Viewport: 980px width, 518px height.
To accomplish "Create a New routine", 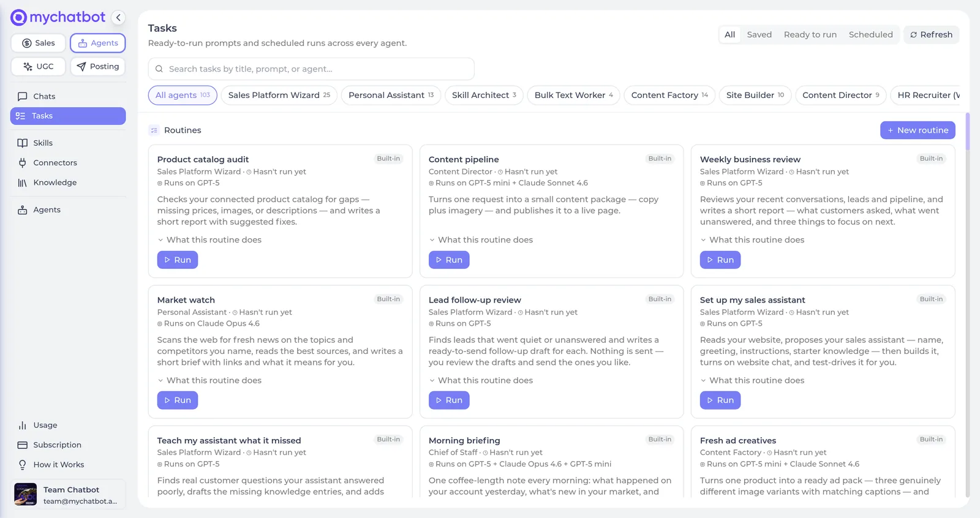I will (918, 130).
